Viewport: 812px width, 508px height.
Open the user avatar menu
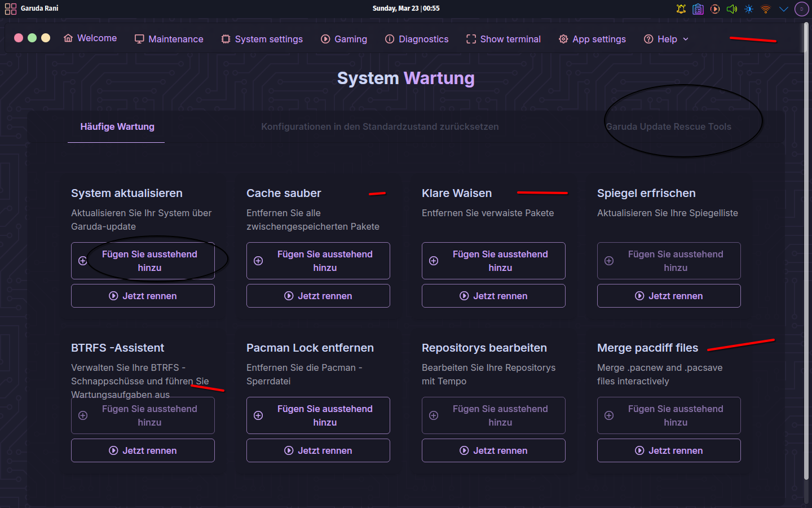coord(802,8)
